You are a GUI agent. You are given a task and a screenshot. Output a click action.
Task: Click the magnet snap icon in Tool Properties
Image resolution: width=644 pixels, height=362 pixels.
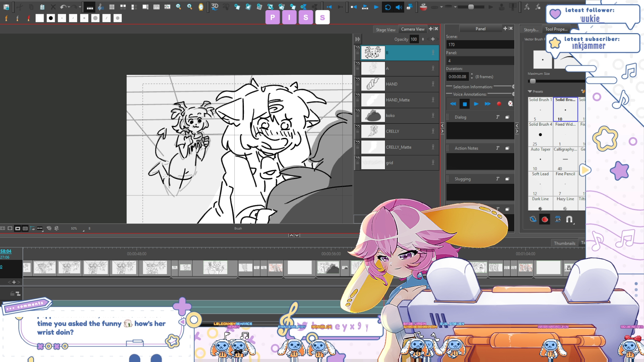tap(569, 219)
